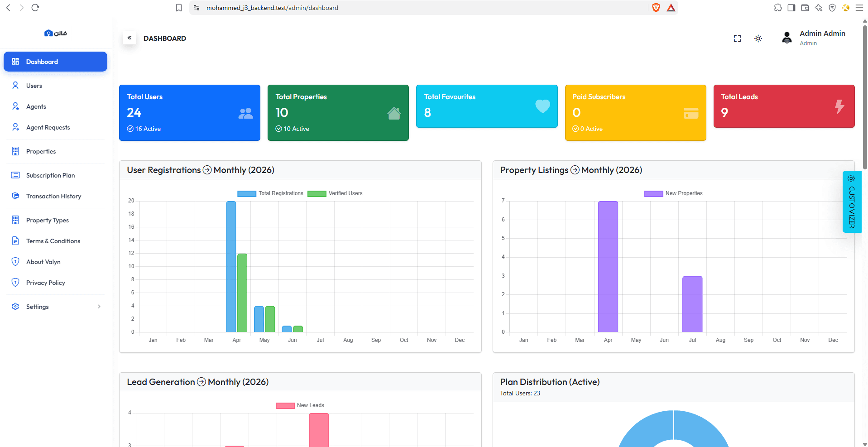Click the Paid Subscribers card icon
This screenshot has width=868, height=447.
(x=691, y=113)
